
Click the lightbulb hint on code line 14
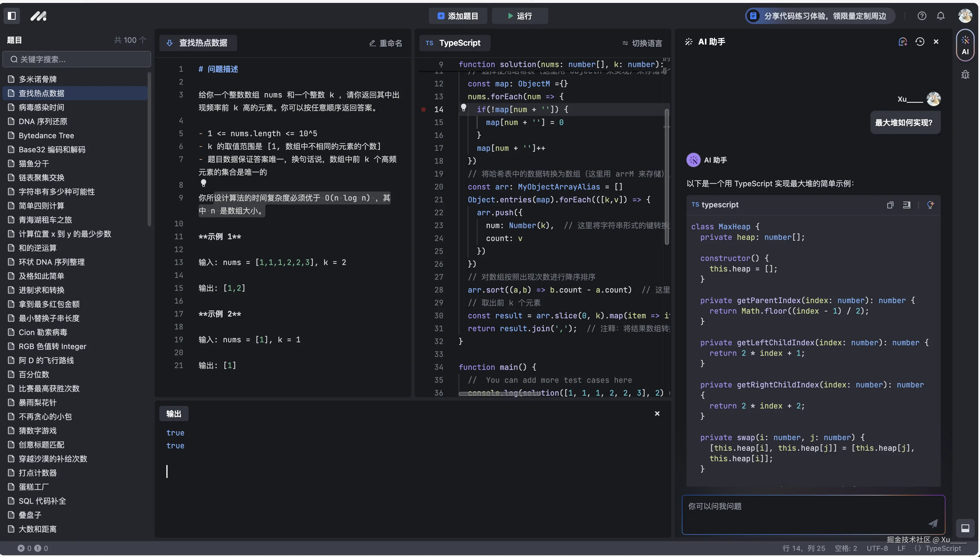[463, 107]
